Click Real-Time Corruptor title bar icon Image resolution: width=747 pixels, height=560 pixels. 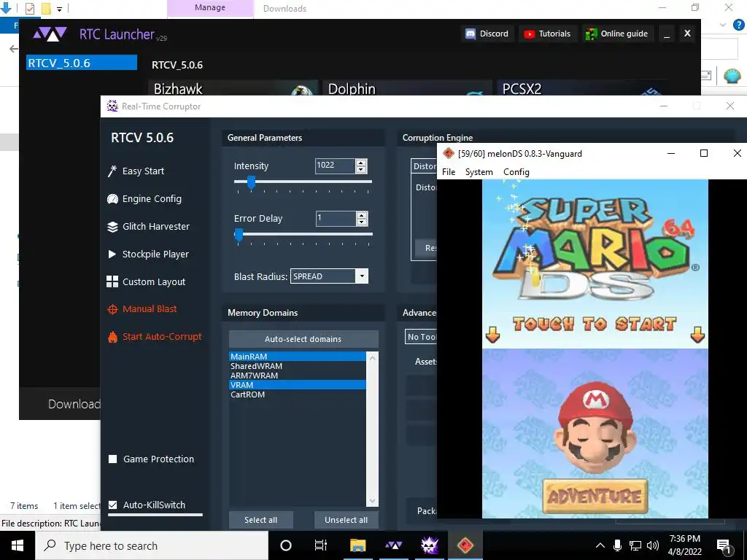point(112,106)
